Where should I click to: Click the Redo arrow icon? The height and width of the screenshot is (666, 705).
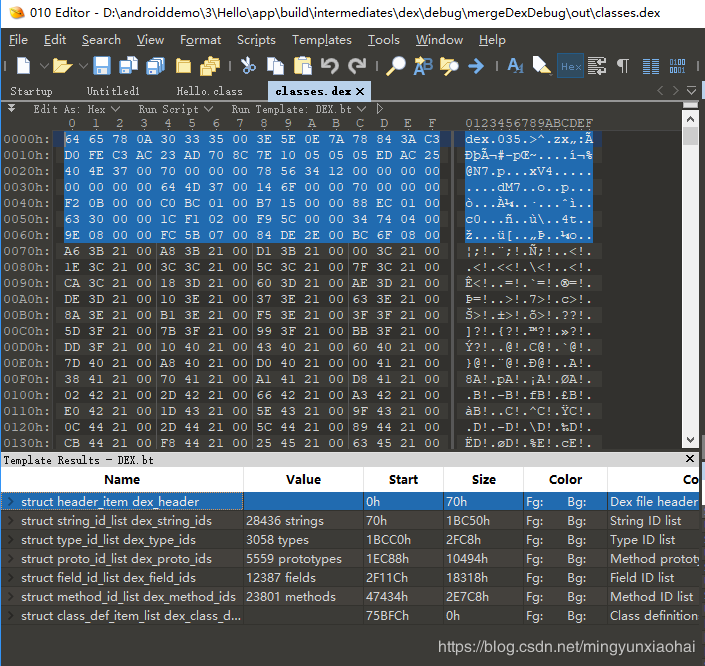[357, 66]
